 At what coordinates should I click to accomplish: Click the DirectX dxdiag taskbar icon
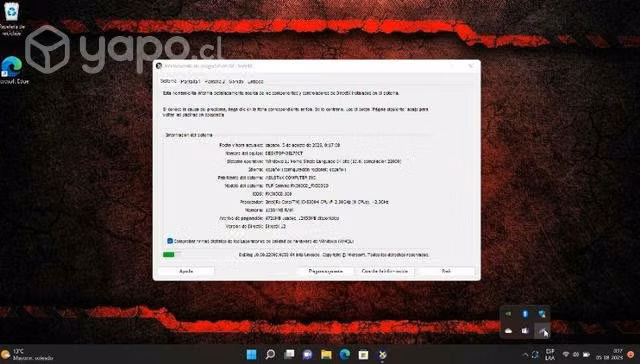point(382,354)
